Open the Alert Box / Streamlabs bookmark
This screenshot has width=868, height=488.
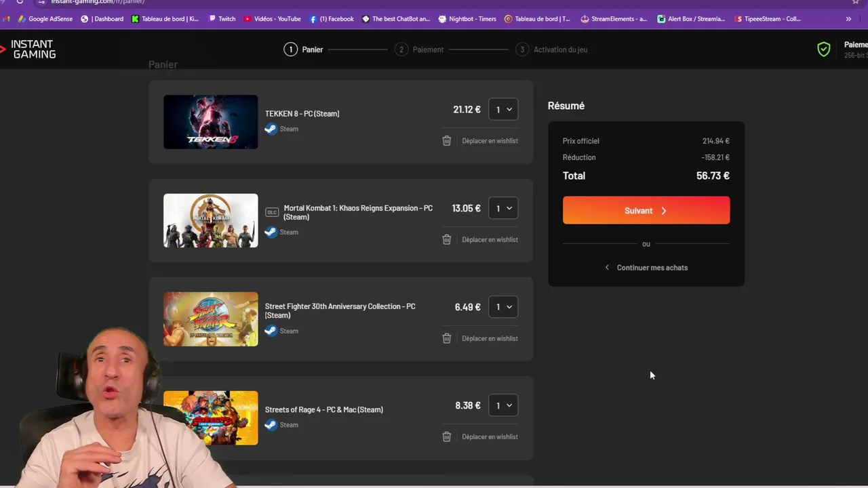pos(691,19)
